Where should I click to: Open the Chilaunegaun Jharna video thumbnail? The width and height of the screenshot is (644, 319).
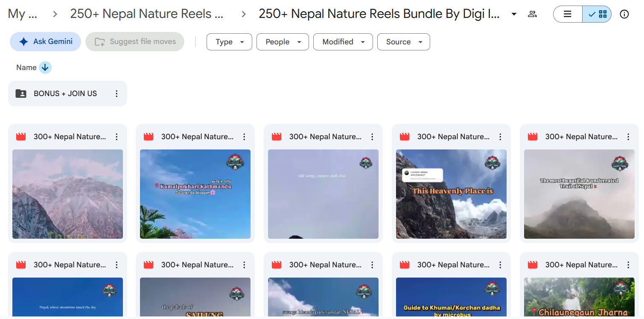click(579, 297)
